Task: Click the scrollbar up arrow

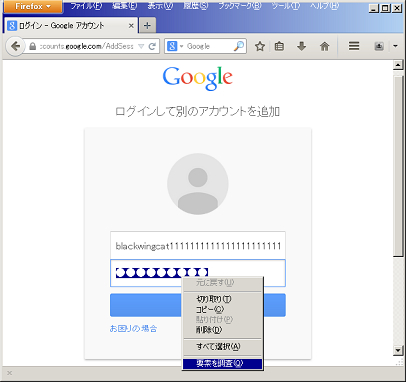Action: (398, 65)
